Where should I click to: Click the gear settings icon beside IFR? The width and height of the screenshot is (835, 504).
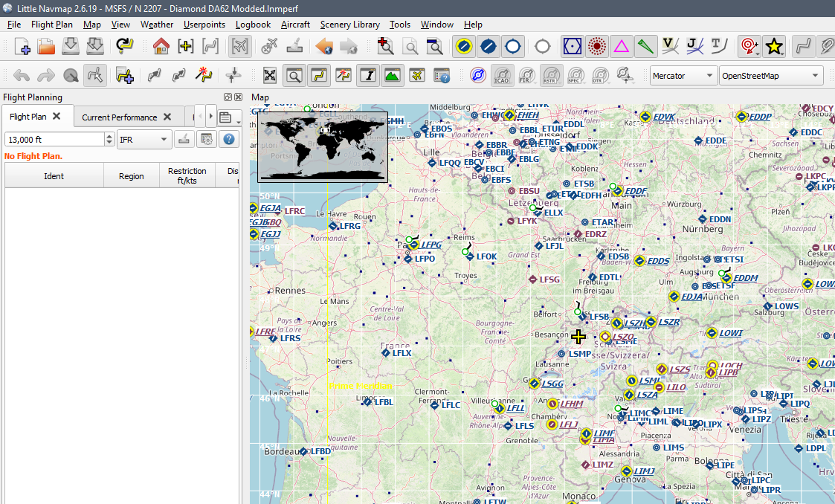(x=207, y=140)
